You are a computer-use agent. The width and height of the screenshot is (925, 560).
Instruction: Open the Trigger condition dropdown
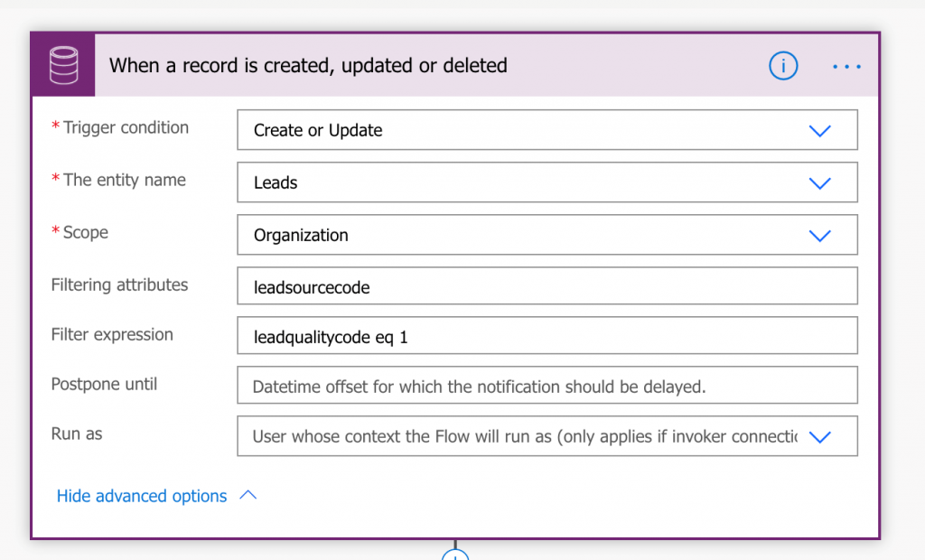click(820, 129)
